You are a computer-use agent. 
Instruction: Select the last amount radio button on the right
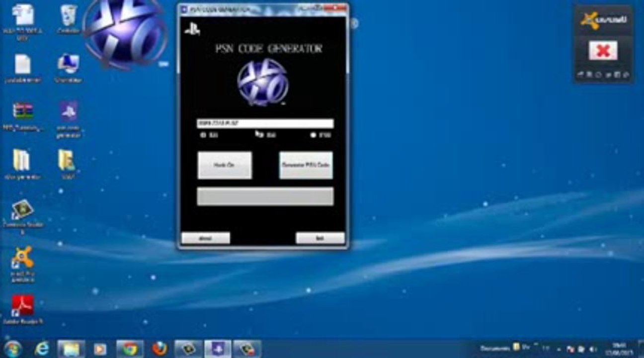(313, 135)
